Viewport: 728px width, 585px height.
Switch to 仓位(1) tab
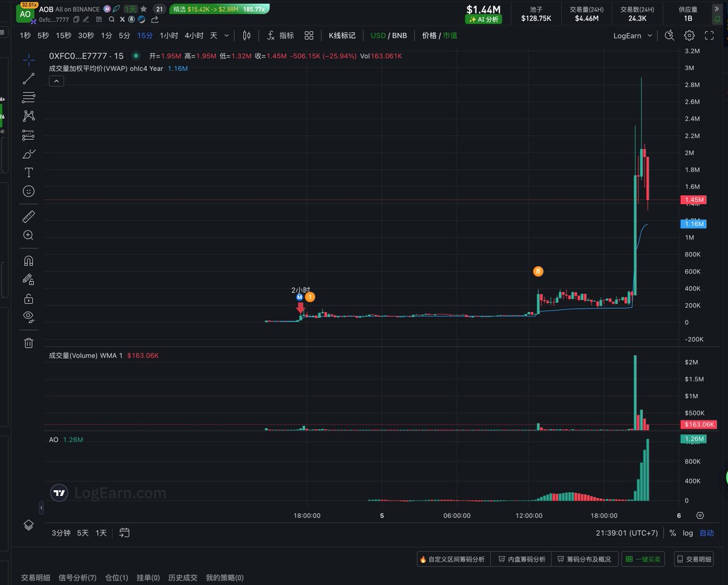click(116, 578)
